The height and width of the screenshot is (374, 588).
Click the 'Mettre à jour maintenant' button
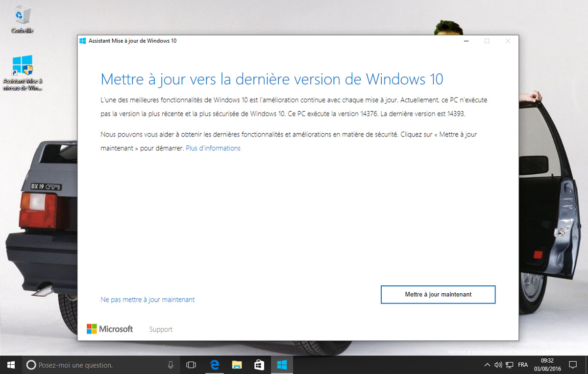pos(438,295)
